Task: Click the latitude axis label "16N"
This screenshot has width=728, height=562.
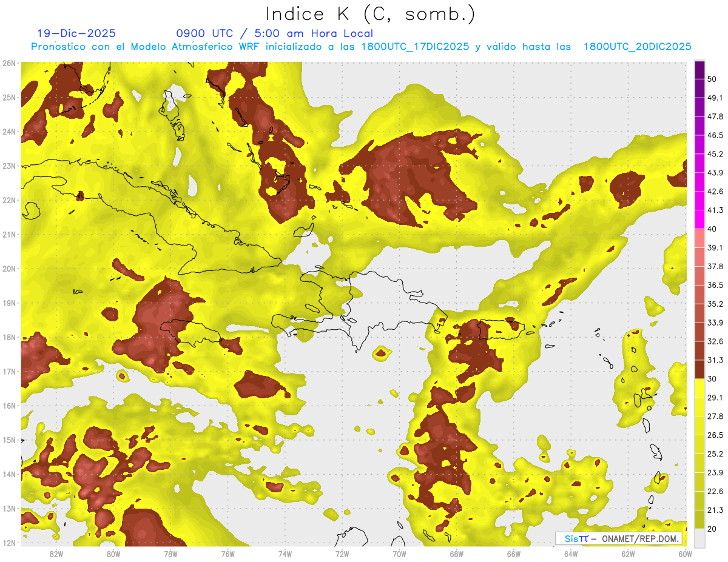Action: point(9,406)
